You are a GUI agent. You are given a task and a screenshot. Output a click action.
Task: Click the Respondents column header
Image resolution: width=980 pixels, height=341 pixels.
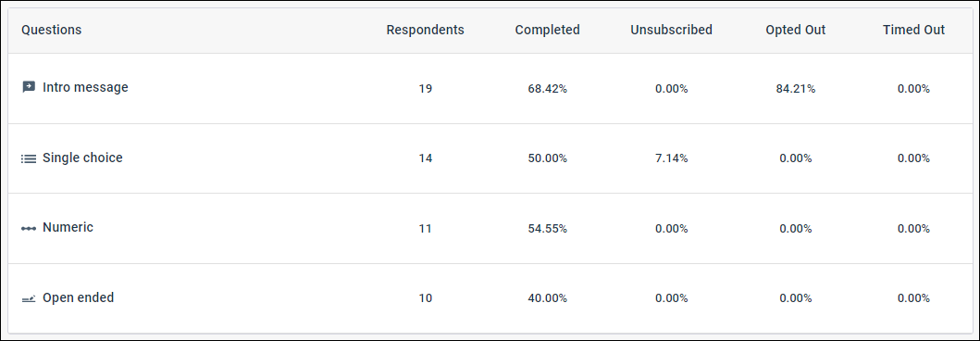[x=425, y=30]
